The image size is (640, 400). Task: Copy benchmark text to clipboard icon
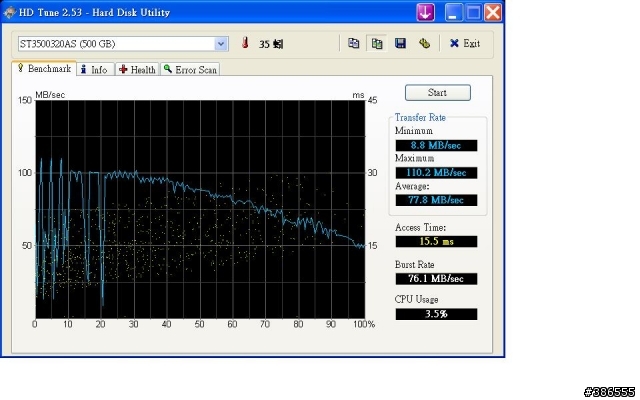[353, 43]
